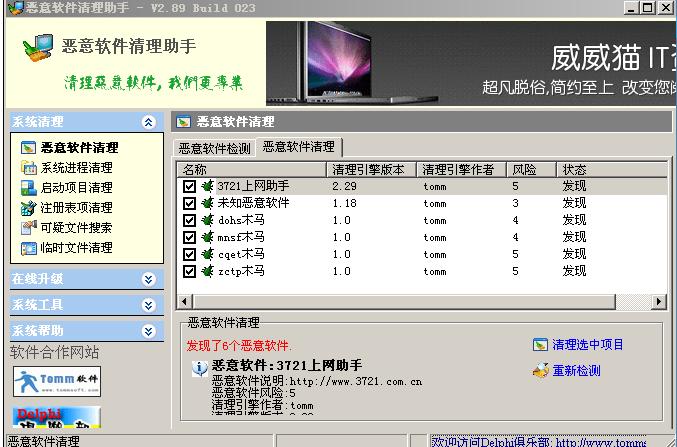Image resolution: width=677 pixels, height=447 pixels.
Task: Expand the 系统工具 panel chevron
Action: point(149,306)
